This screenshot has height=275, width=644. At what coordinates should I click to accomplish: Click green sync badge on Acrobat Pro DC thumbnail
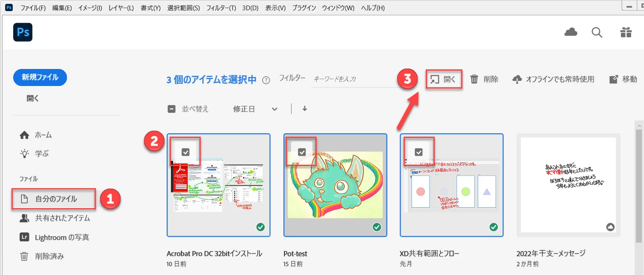coord(260,227)
